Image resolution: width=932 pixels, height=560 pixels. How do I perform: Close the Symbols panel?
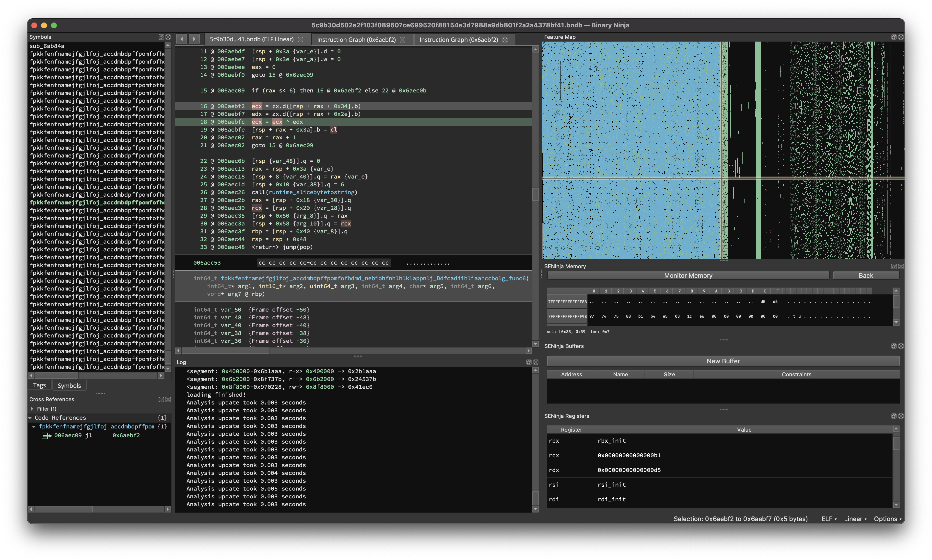click(x=168, y=37)
